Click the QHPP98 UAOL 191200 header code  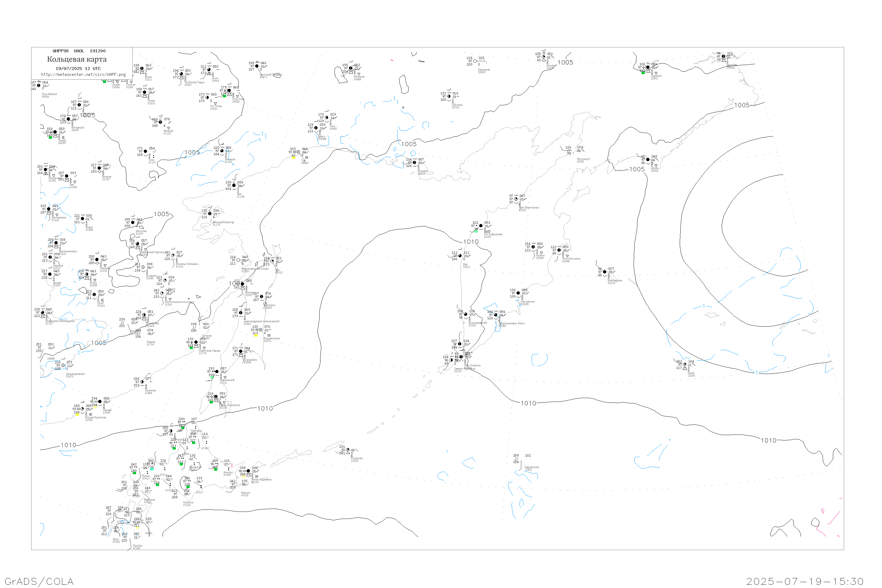coord(79,51)
